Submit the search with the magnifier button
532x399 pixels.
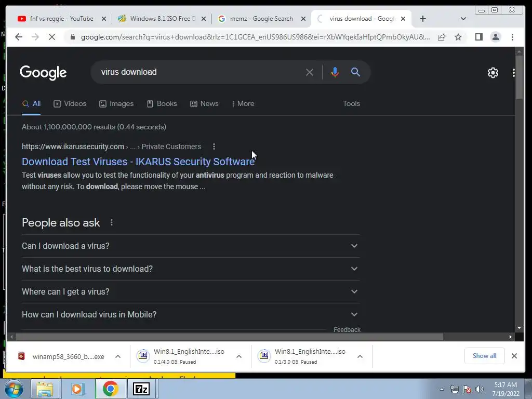click(x=355, y=72)
